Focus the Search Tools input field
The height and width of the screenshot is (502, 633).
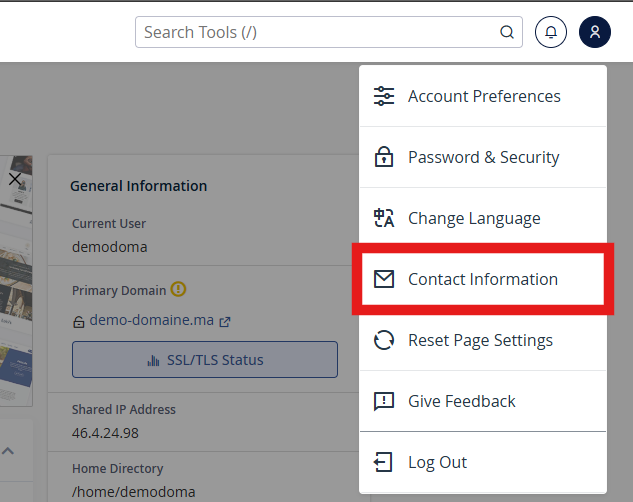[318, 32]
